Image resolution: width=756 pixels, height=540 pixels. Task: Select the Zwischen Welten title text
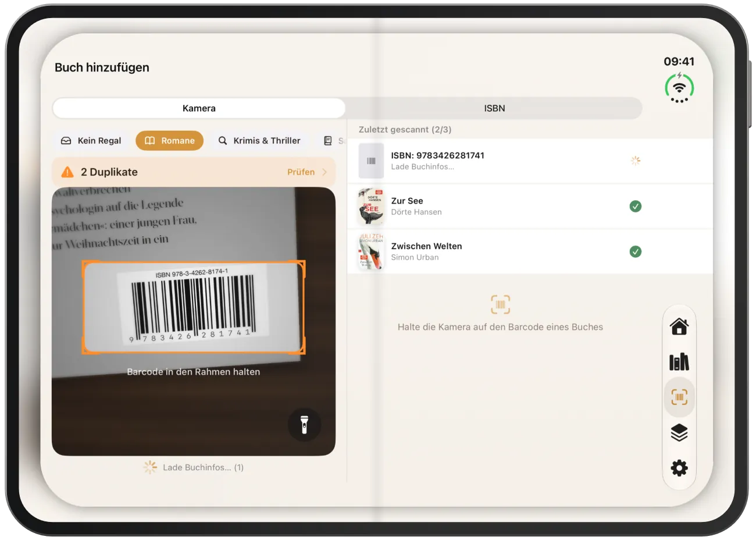426,246
